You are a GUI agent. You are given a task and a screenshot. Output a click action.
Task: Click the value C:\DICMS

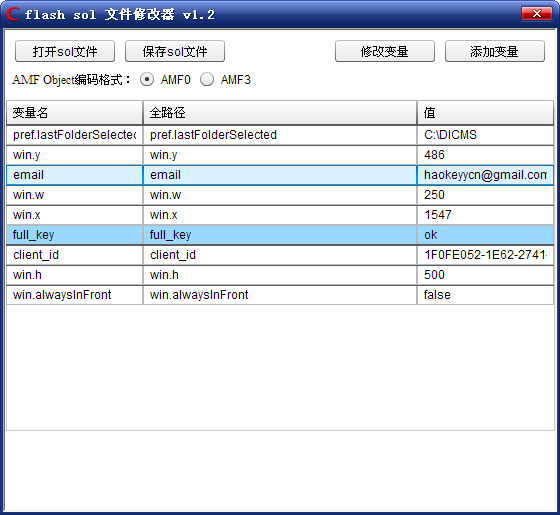point(485,135)
